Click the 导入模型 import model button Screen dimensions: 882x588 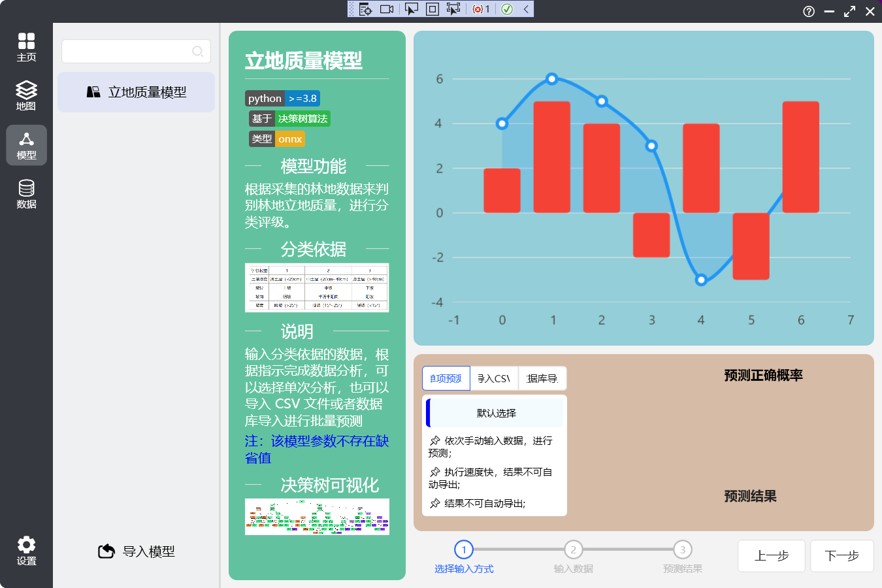point(137,551)
